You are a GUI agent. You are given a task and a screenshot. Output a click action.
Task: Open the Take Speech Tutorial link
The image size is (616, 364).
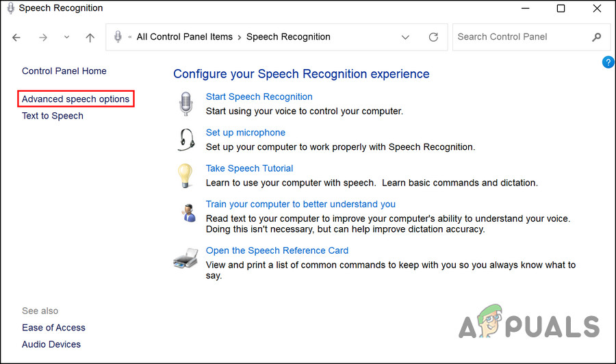pyautogui.click(x=249, y=168)
